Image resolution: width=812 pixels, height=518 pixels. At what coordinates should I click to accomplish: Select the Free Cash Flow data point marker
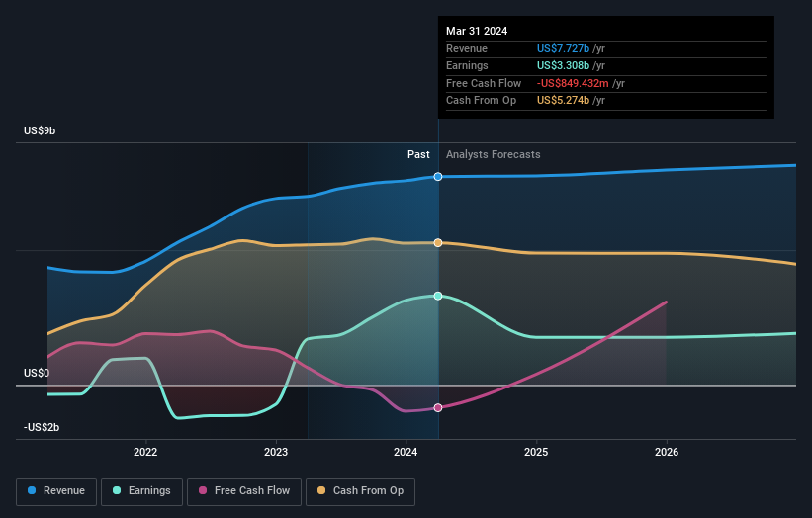tap(438, 407)
